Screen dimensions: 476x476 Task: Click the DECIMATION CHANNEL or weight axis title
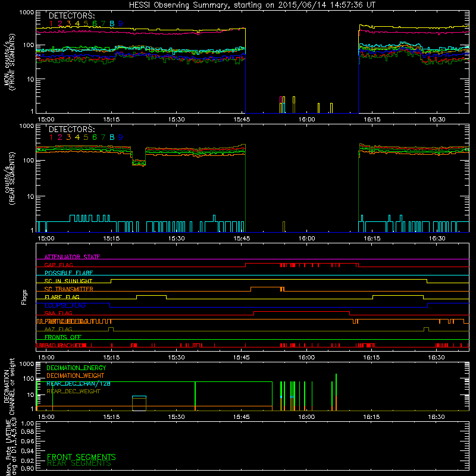click(10, 386)
